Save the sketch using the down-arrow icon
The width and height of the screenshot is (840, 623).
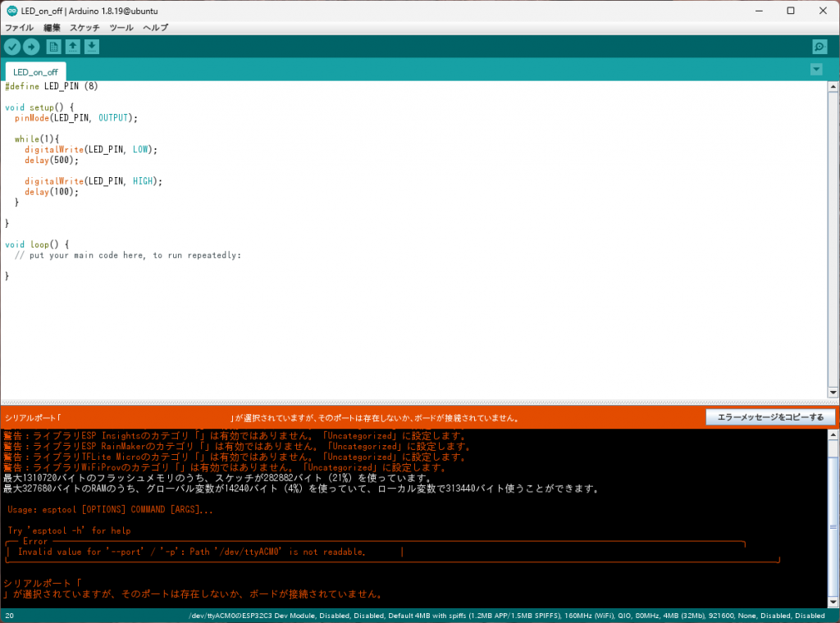point(92,47)
